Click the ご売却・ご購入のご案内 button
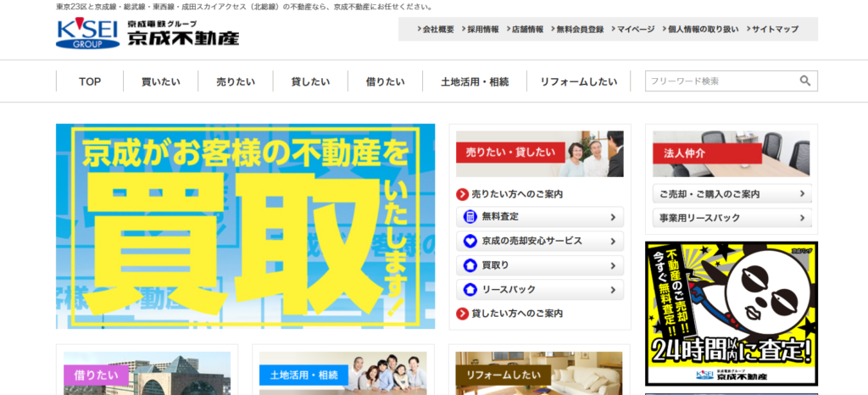This screenshot has width=868, height=395. tap(732, 193)
